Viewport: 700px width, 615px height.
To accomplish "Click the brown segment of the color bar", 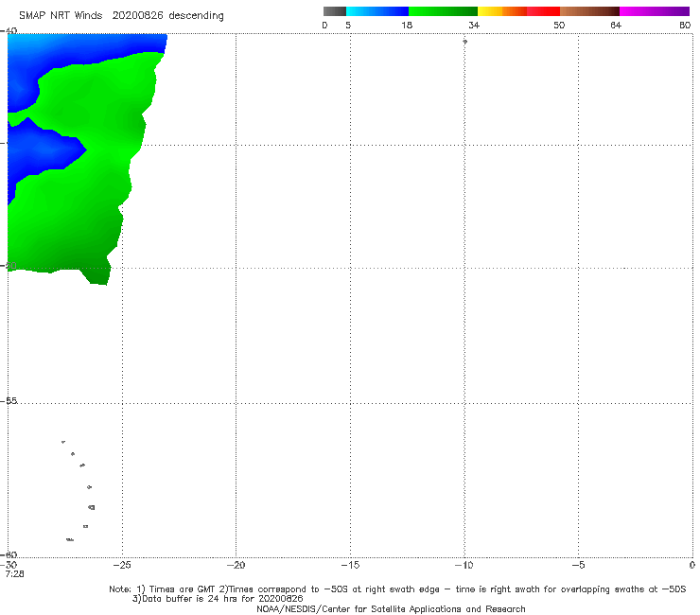I will (589, 11).
